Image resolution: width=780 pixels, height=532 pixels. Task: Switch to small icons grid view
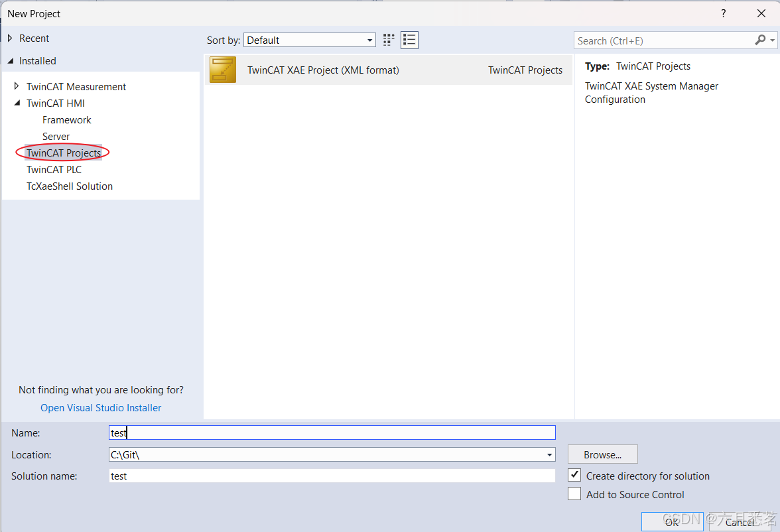(x=389, y=40)
